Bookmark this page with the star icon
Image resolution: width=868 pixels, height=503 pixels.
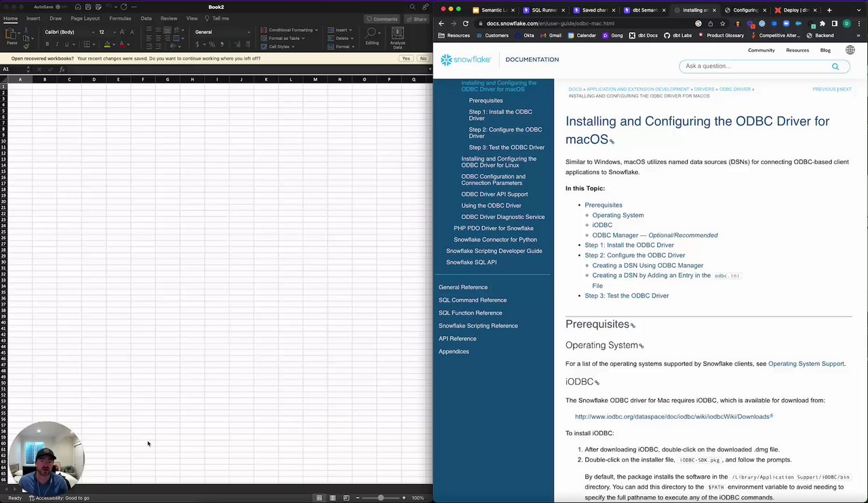pos(723,23)
